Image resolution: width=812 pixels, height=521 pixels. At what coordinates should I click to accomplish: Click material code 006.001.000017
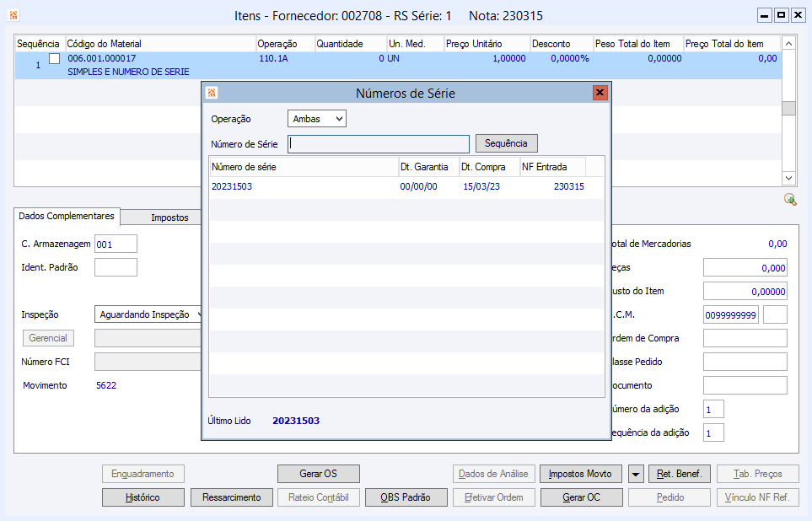point(102,58)
